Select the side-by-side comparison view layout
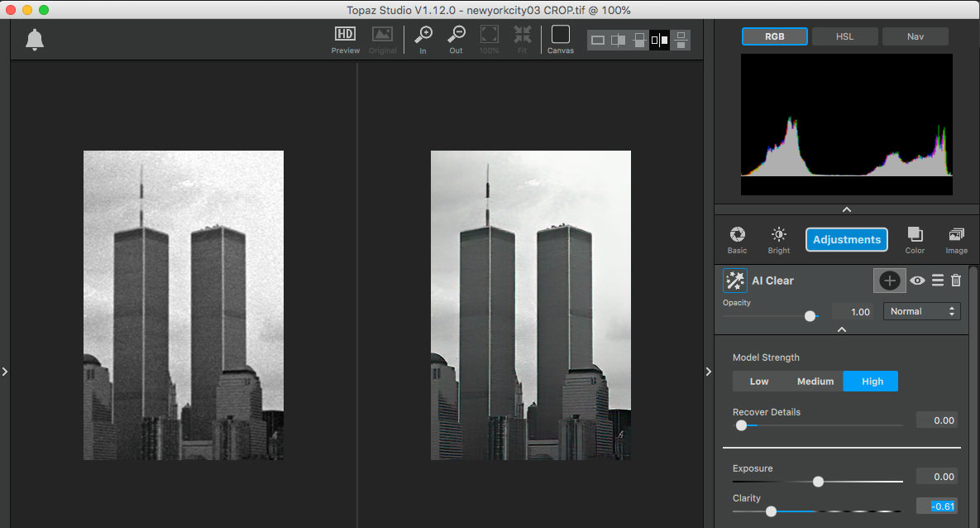The image size is (980, 528). tap(659, 41)
